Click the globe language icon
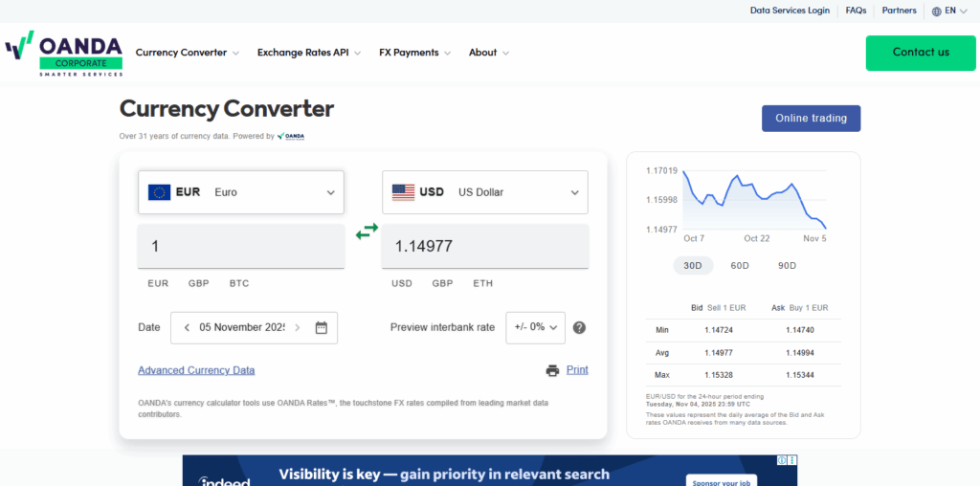The height and width of the screenshot is (486, 980). click(x=936, y=11)
